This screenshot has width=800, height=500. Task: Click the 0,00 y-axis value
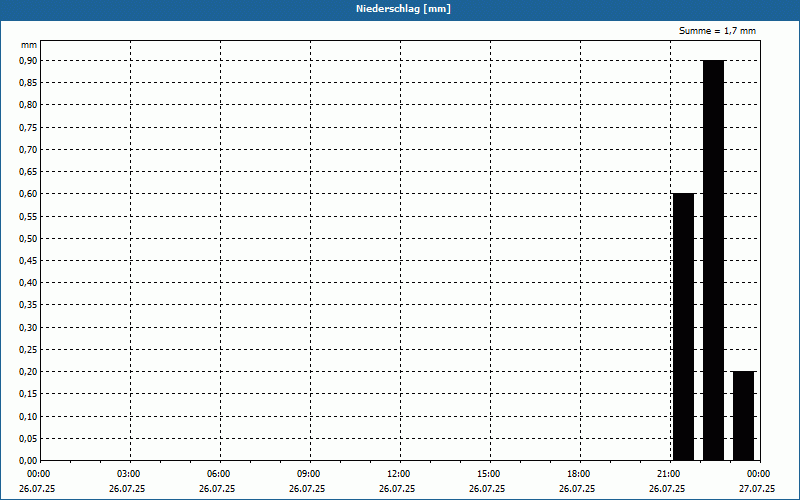click(28, 460)
